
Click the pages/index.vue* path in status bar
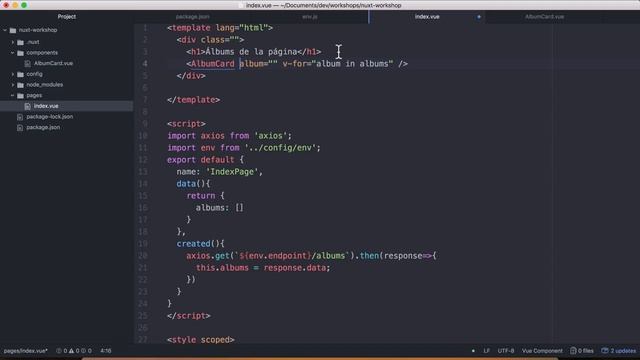[26, 351]
